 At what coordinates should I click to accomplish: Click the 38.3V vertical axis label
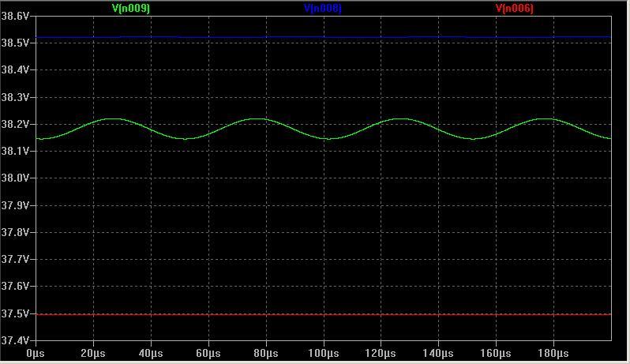[15, 97]
